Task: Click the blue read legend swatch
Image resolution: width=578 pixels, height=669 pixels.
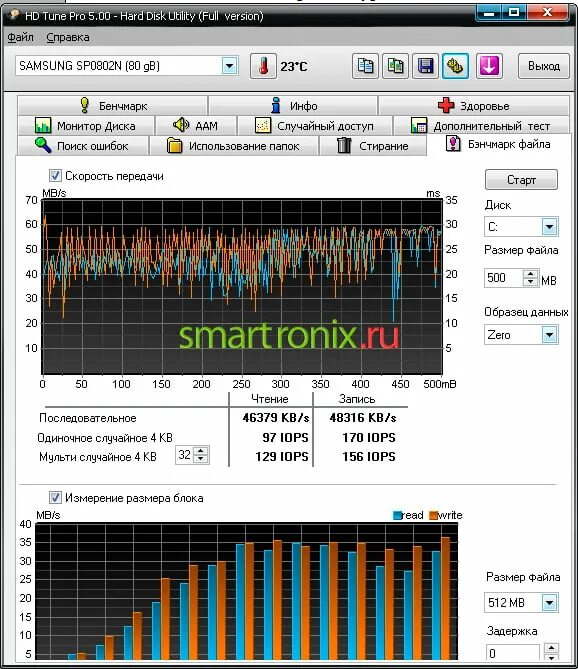Action: (x=398, y=515)
